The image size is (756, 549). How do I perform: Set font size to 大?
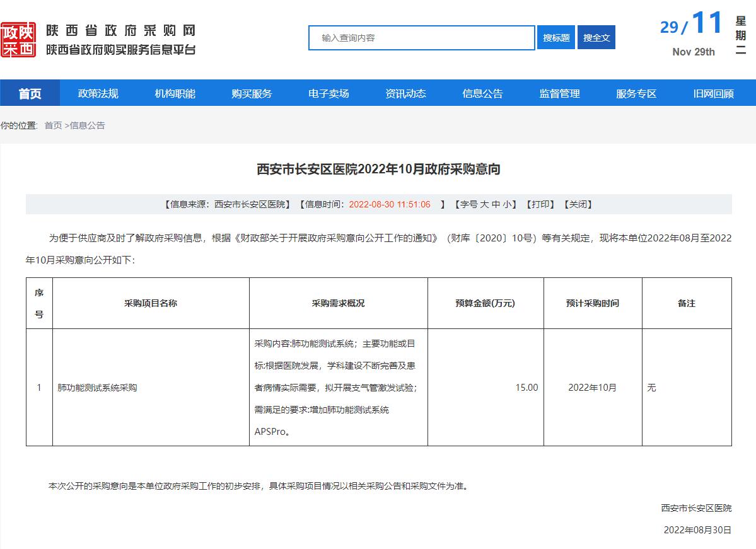tap(484, 204)
